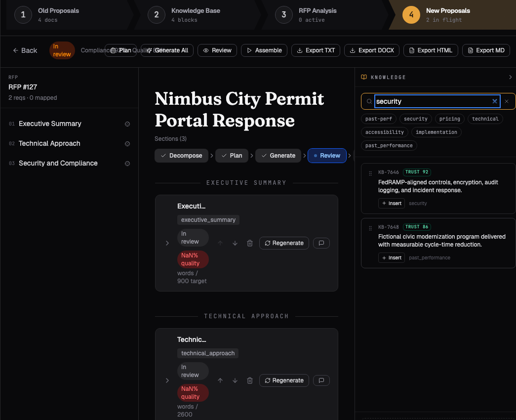Viewport: 516px width, 420px height.
Task: Open comments for Technical Approach section
Action: click(x=321, y=380)
